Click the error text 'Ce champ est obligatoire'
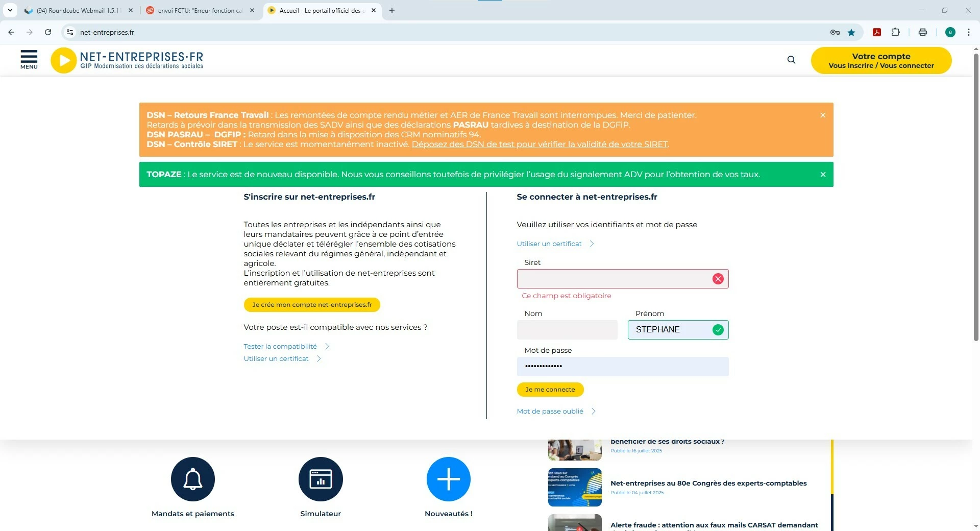Viewport: 980px width, 531px height. [566, 296]
